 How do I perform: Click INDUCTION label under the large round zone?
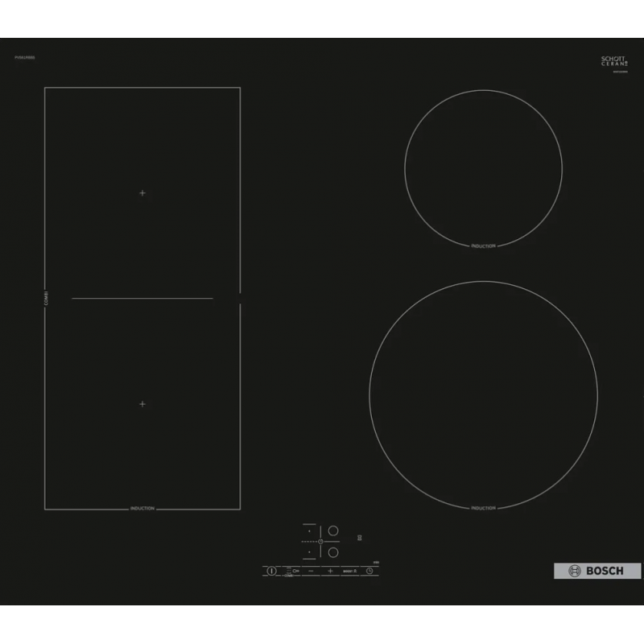point(484,508)
